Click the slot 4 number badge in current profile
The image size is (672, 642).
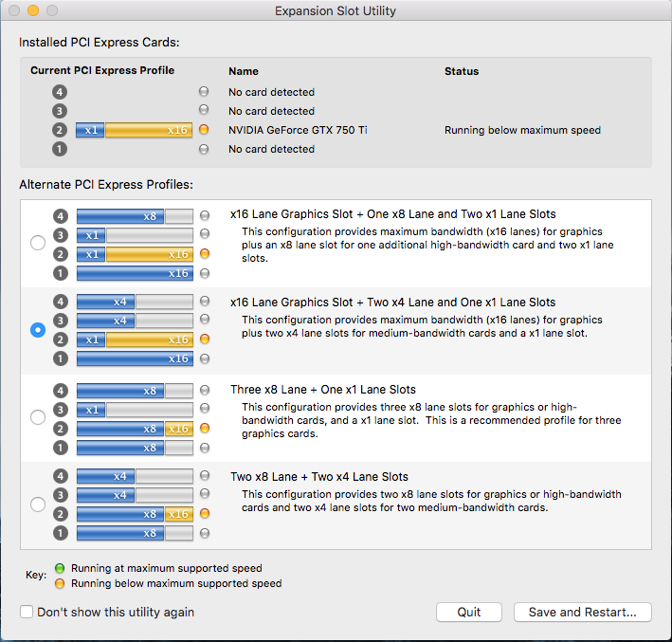61,92
